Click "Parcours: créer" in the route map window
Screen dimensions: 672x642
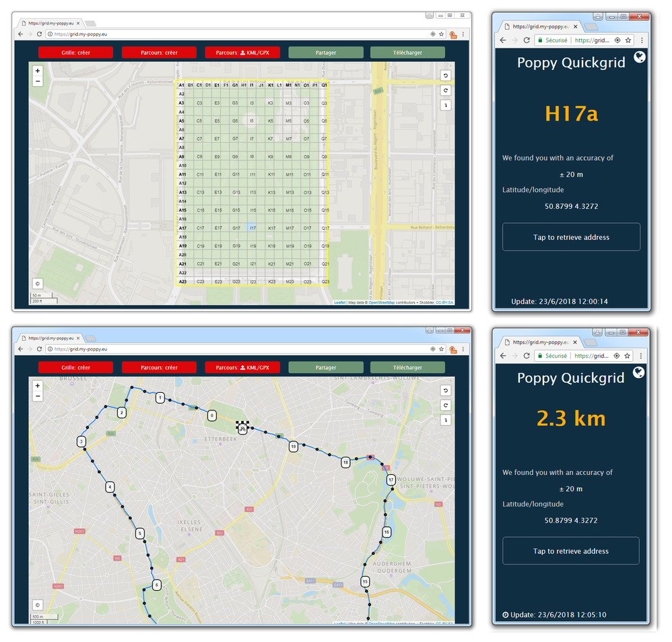159,368
